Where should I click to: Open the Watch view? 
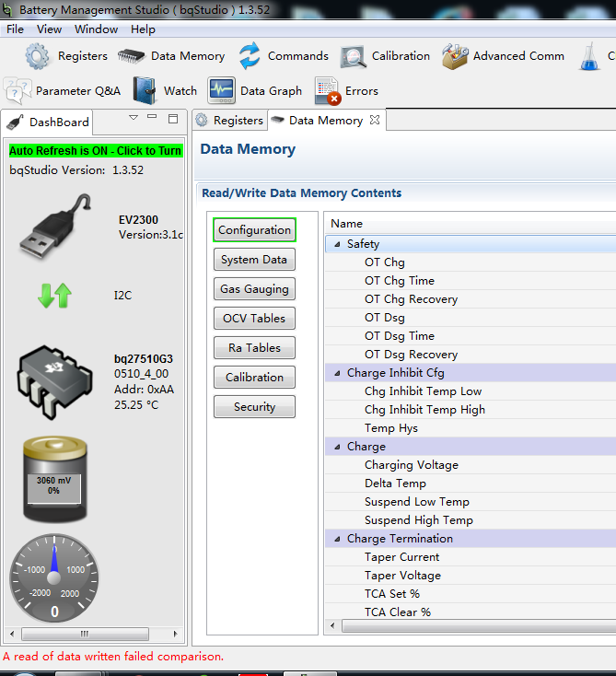click(145, 90)
